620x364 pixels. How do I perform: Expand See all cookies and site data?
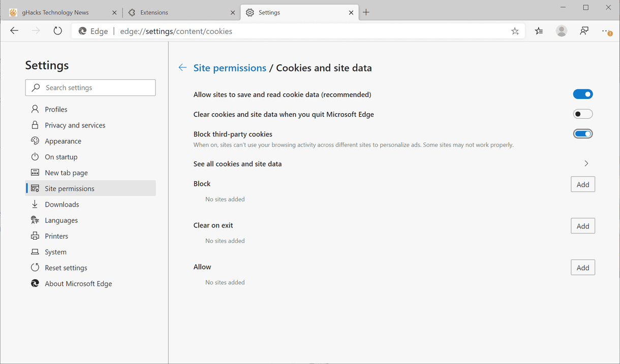click(x=586, y=163)
